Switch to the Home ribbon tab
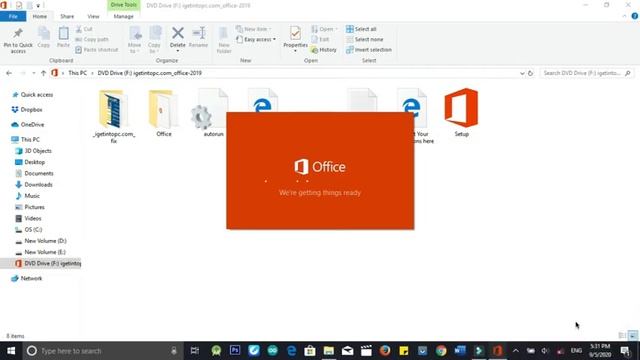The height and width of the screenshot is (360, 640). [40, 16]
